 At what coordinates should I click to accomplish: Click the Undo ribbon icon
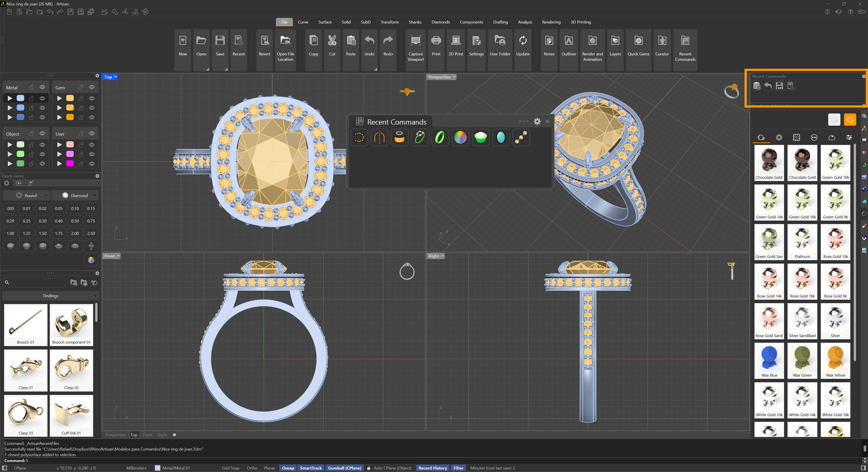(x=369, y=41)
